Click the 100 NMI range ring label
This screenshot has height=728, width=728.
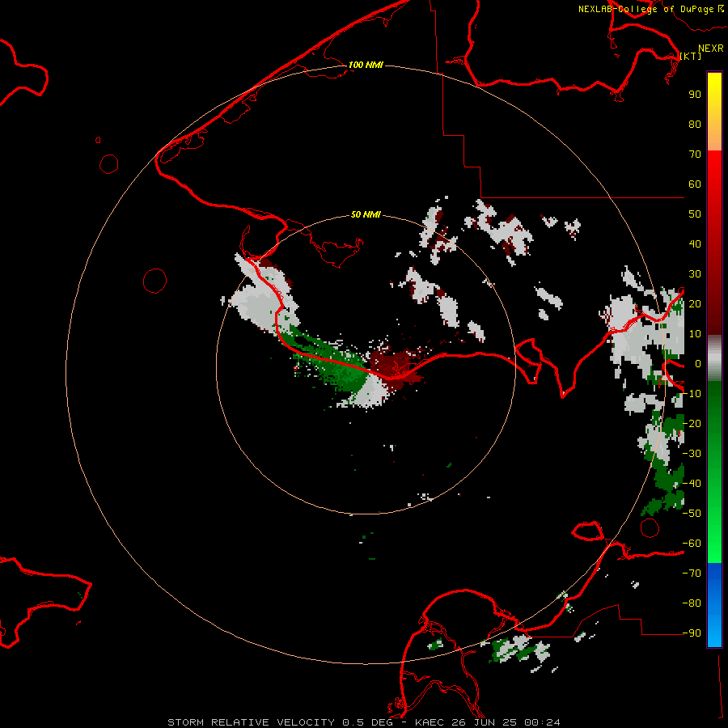pyautogui.click(x=366, y=65)
